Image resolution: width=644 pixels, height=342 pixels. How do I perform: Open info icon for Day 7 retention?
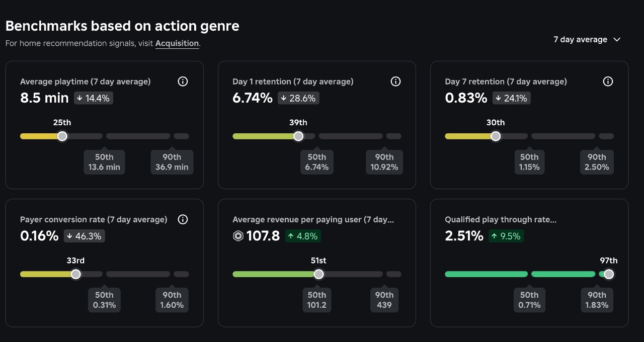[x=608, y=81]
